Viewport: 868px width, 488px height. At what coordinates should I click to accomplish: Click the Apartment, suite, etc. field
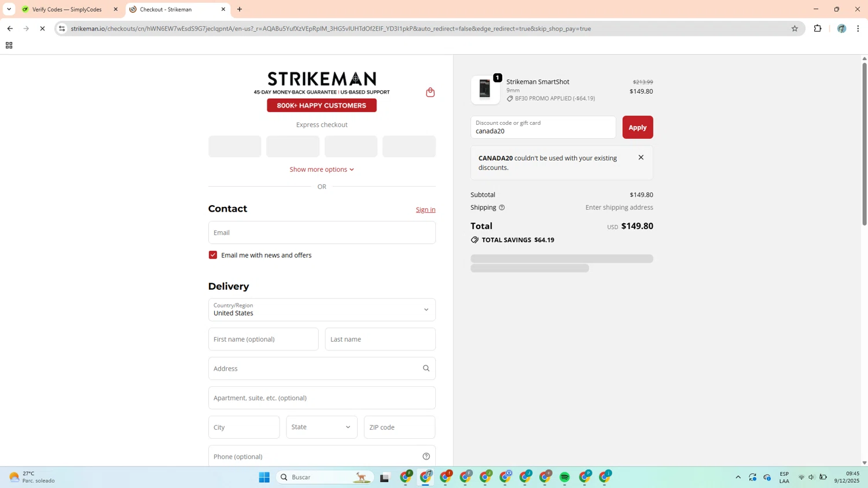(x=322, y=398)
